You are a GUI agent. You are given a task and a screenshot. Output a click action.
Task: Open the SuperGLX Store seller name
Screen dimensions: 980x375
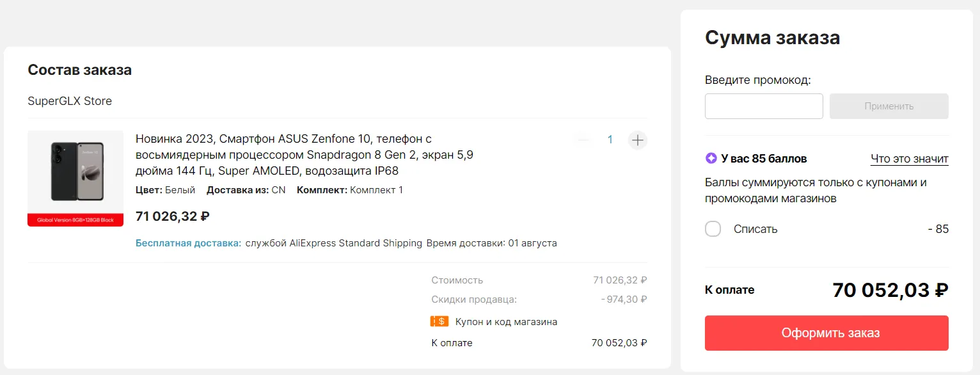[70, 101]
